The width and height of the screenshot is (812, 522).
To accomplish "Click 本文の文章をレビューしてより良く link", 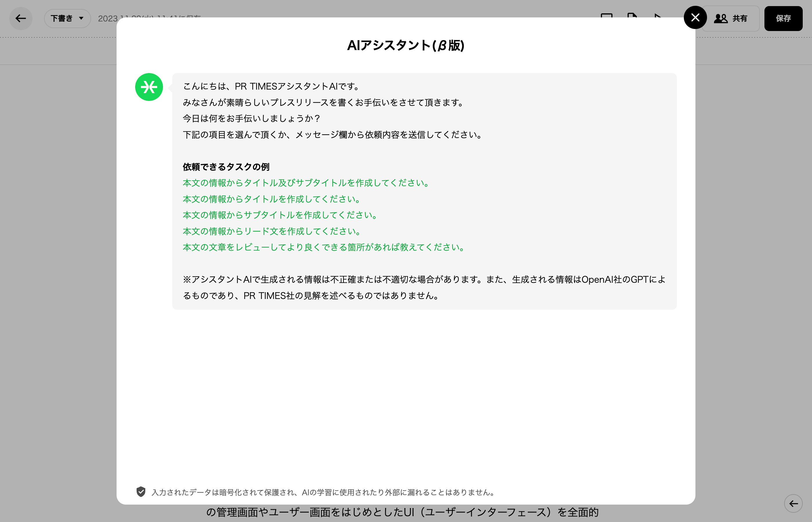I will click(x=324, y=247).
